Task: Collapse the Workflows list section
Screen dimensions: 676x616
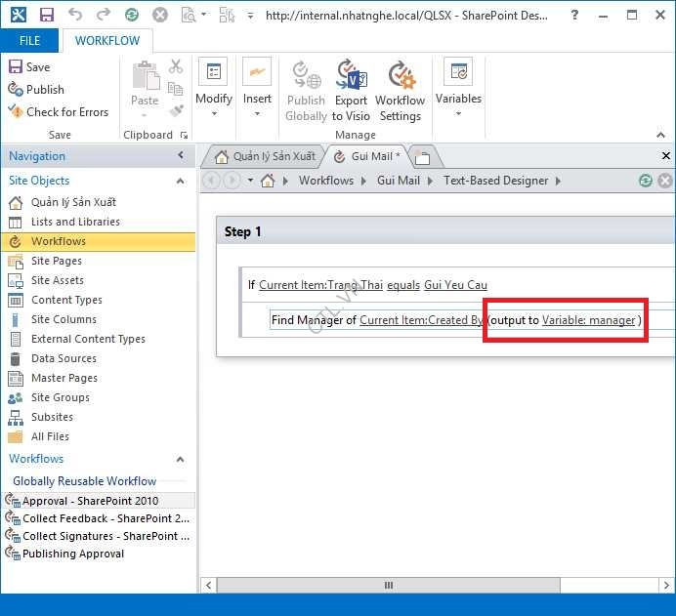Action: click(180, 459)
